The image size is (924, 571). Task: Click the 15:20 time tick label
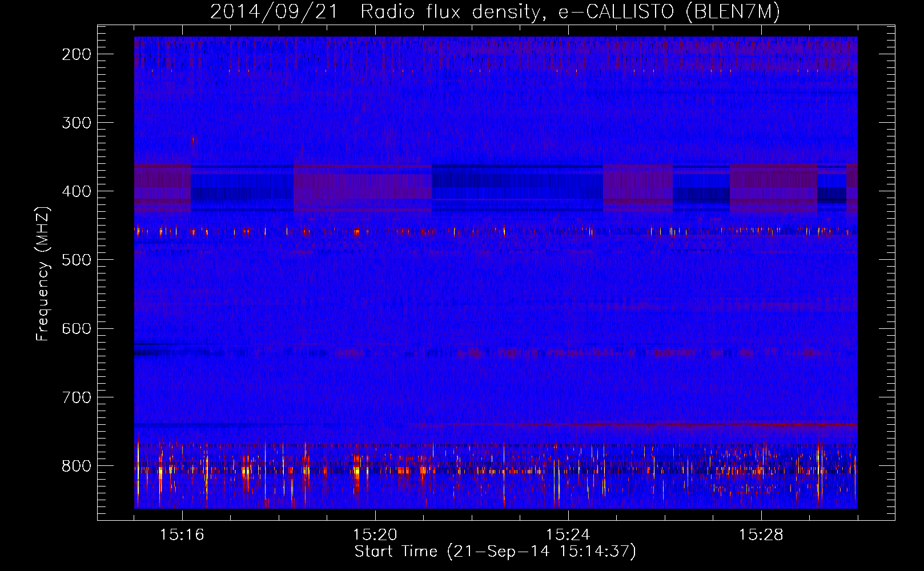(x=375, y=535)
